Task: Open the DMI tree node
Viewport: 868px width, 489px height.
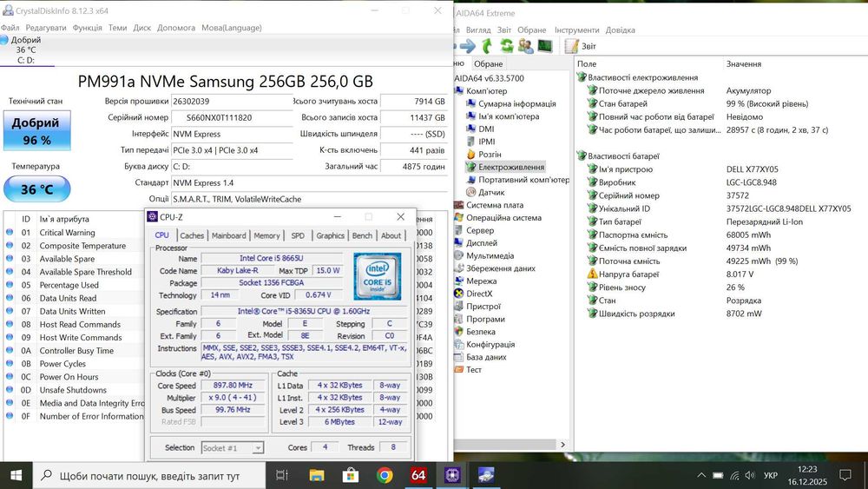Action: (x=480, y=129)
